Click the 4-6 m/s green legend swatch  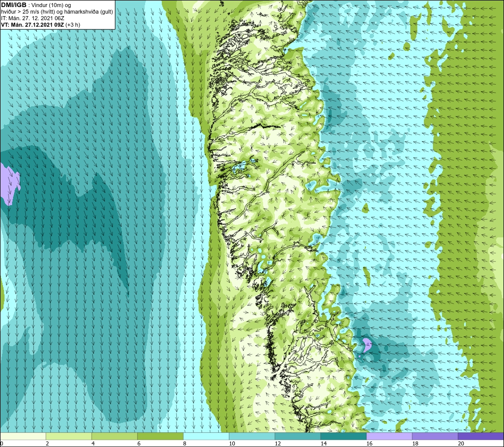114,436
